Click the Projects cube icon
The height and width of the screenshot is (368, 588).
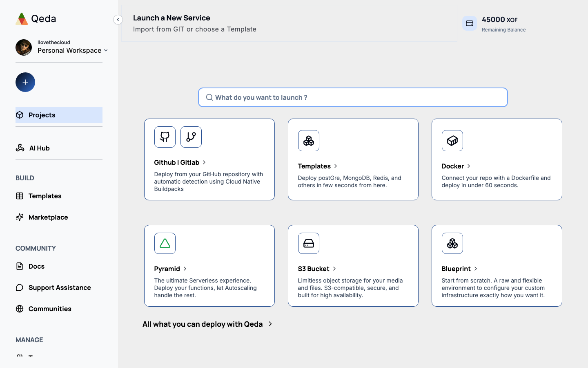click(20, 115)
